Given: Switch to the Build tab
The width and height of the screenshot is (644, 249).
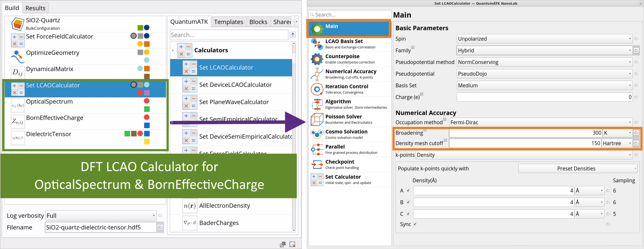Looking at the screenshot, I should [x=12, y=8].
